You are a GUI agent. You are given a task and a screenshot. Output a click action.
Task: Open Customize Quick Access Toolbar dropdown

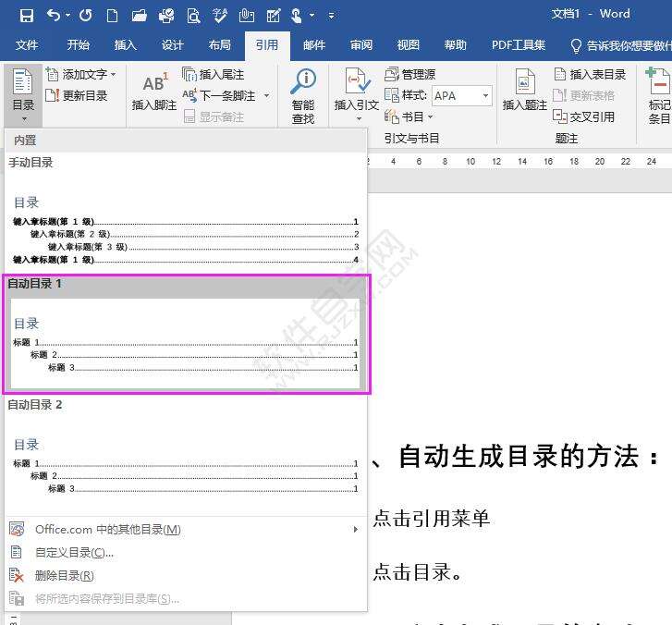(331, 16)
